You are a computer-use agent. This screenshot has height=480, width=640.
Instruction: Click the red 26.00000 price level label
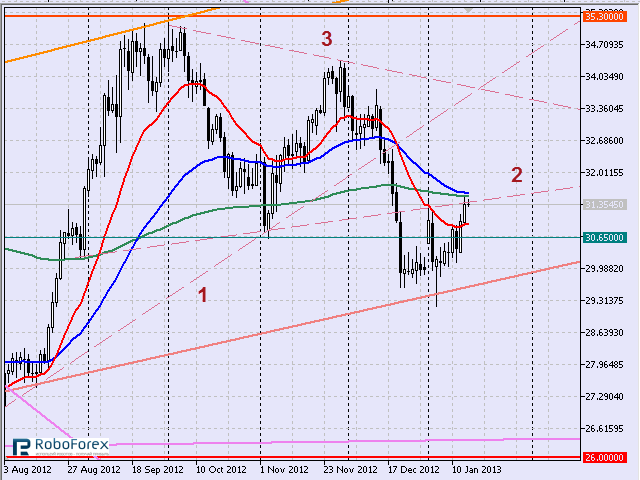click(x=604, y=458)
